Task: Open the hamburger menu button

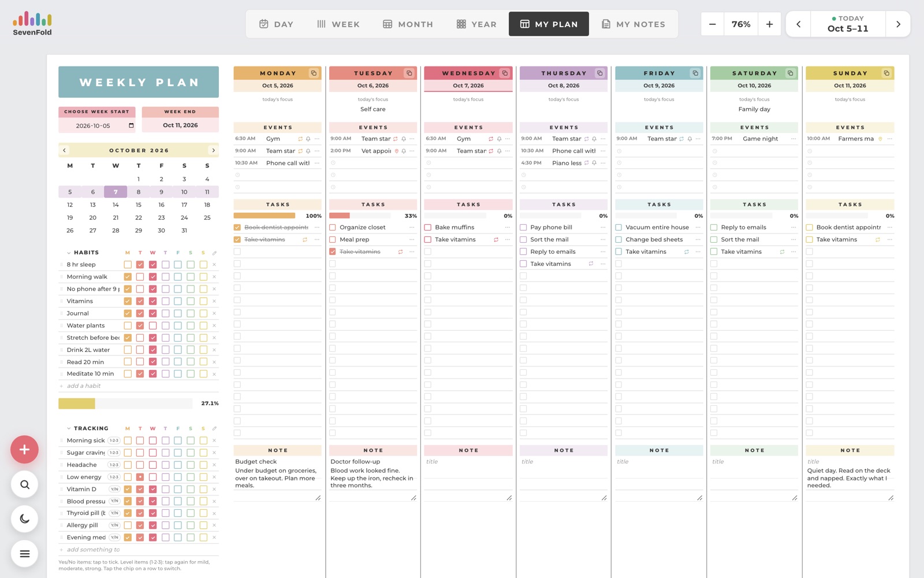Action: 24,554
